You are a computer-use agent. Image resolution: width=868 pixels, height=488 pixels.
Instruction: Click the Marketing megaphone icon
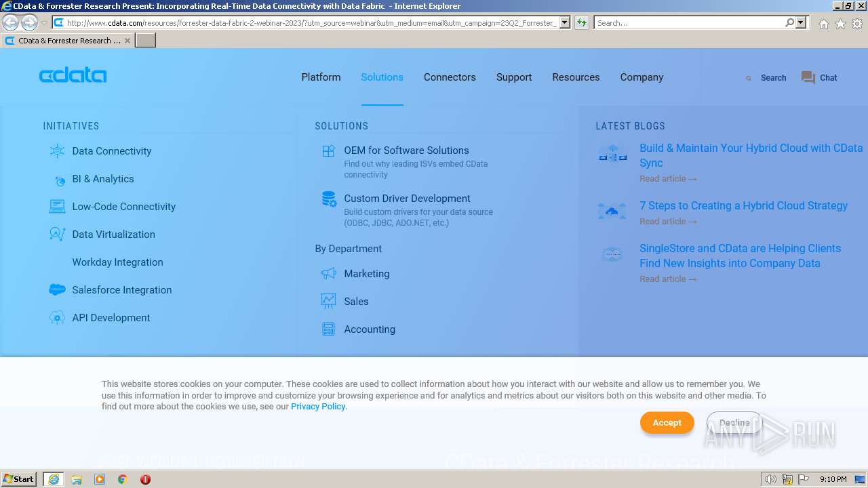(x=329, y=274)
